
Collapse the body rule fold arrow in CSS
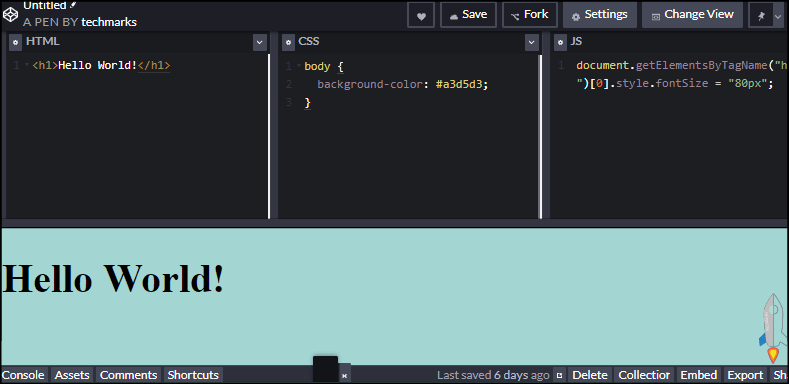(x=299, y=65)
